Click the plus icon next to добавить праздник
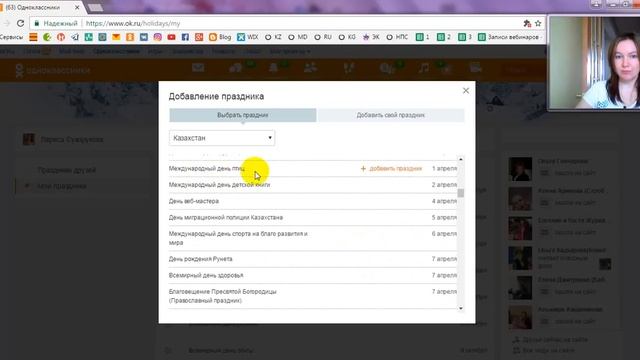The width and height of the screenshot is (640, 360). point(363,169)
